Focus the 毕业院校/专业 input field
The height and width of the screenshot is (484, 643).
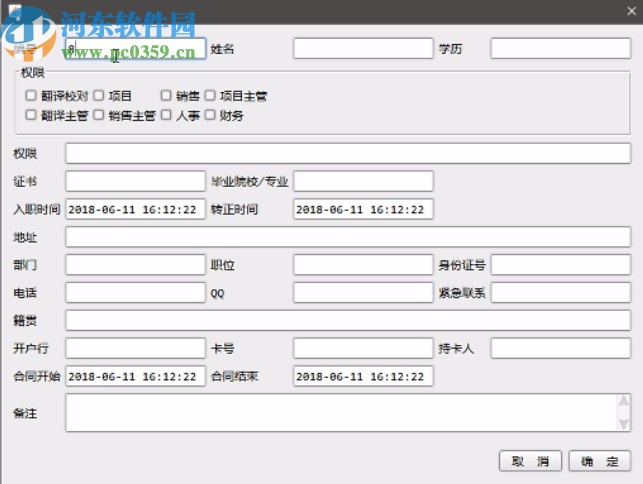pos(363,181)
